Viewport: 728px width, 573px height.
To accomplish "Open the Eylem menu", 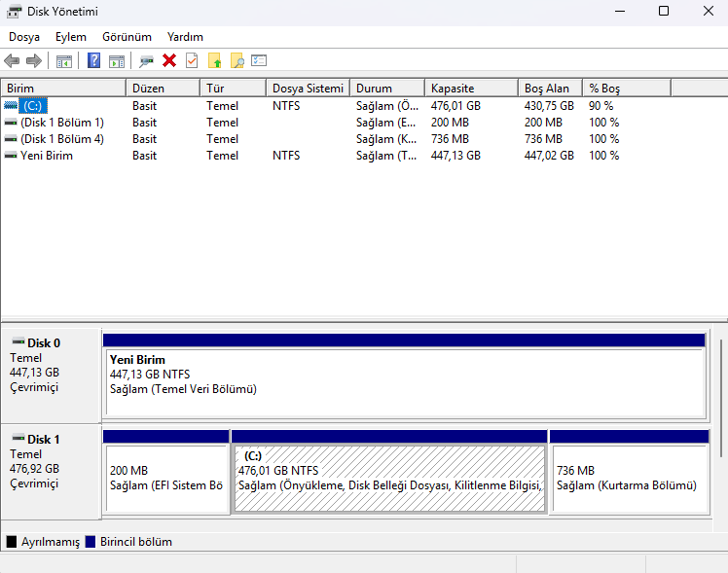I will [71, 37].
